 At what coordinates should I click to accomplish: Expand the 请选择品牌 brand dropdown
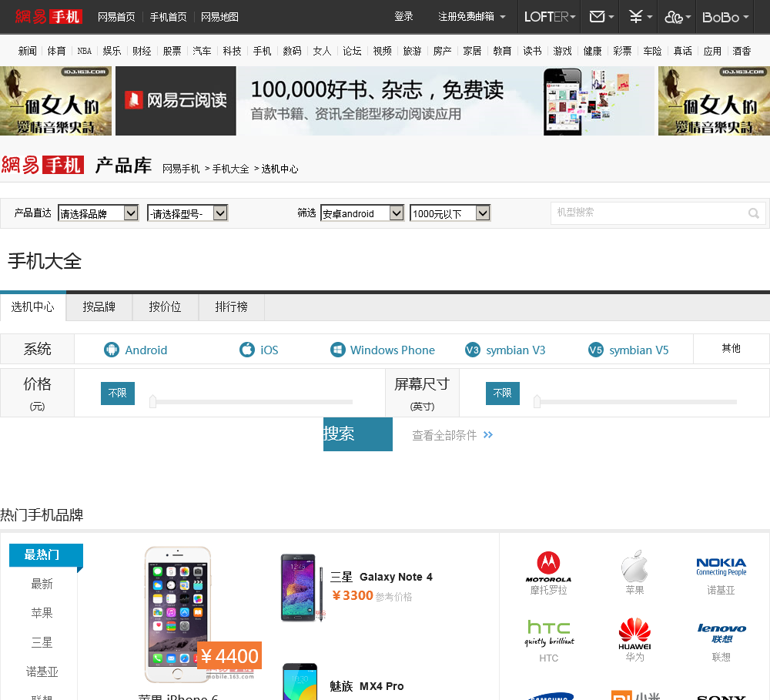pos(99,213)
